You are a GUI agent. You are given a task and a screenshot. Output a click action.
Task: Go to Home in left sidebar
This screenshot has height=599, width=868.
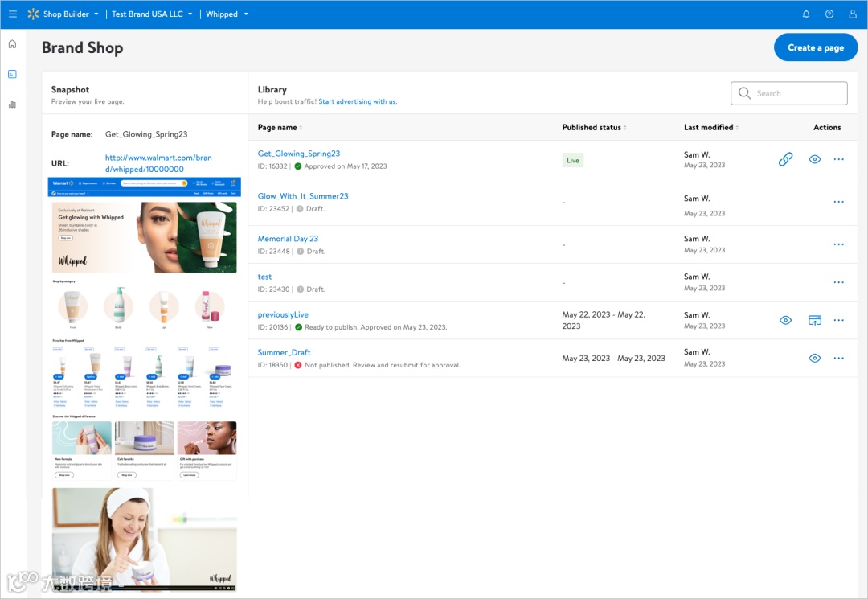coord(12,43)
